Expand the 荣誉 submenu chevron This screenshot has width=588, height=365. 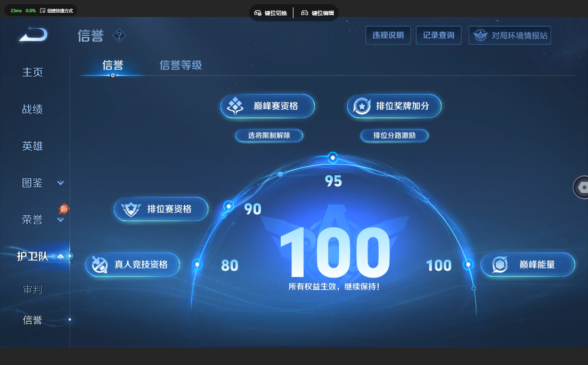pyautogui.click(x=60, y=220)
